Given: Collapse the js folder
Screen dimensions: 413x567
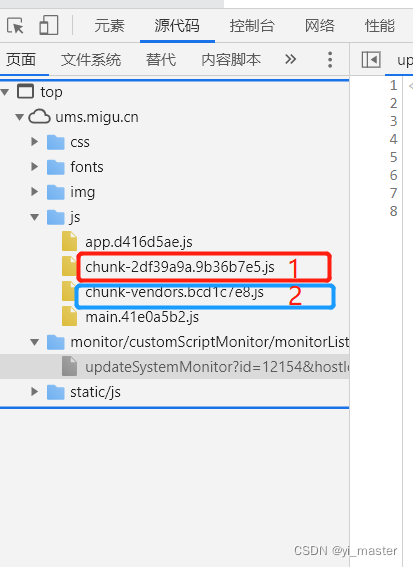Looking at the screenshot, I should pyautogui.click(x=35, y=217).
